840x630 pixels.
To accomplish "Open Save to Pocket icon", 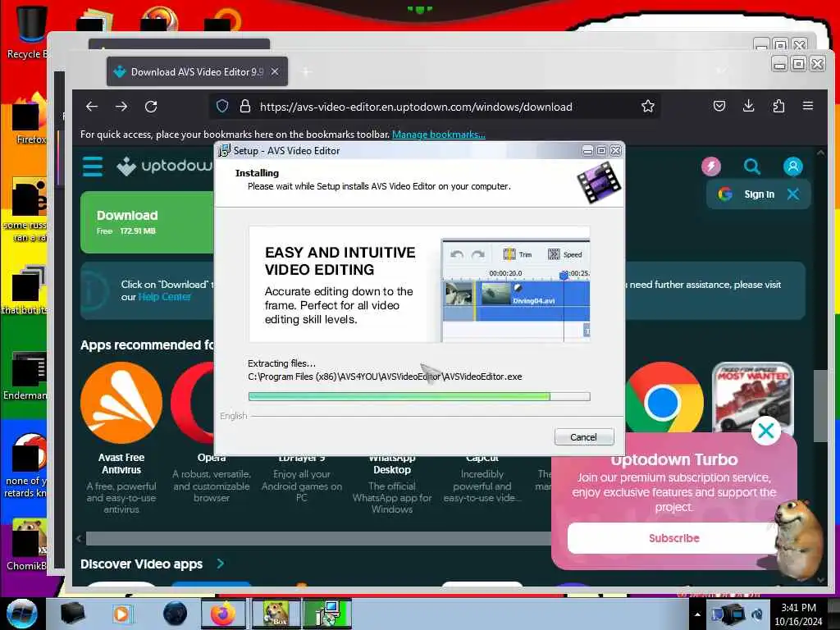I will [x=719, y=106].
